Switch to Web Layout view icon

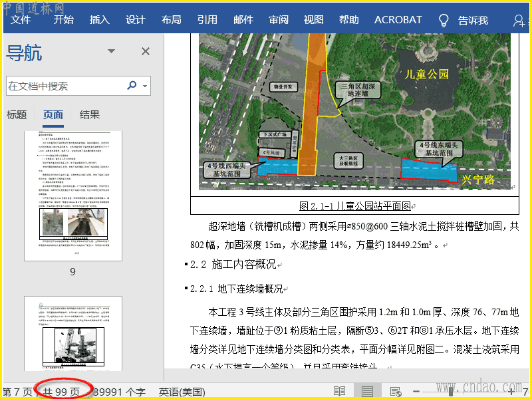[x=395, y=392]
